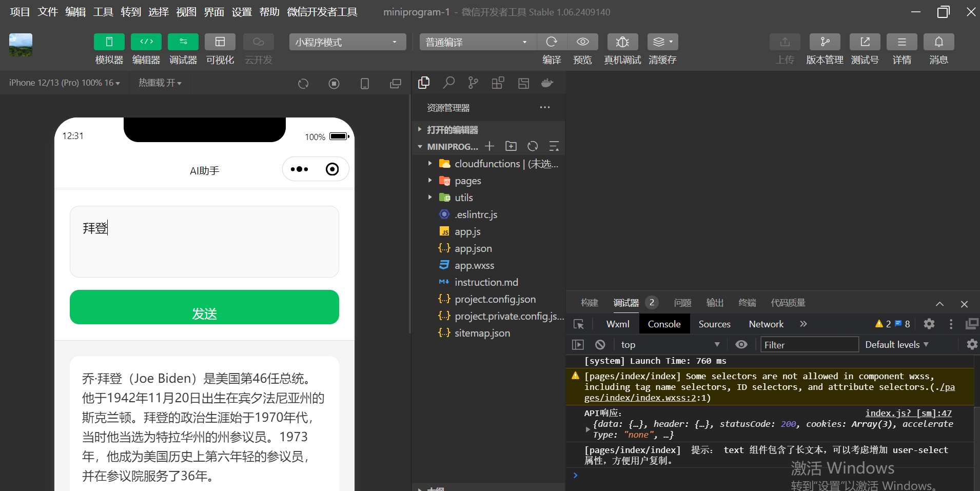Open the 小程序模式 mode dropdown
The image size is (980, 491).
(347, 42)
